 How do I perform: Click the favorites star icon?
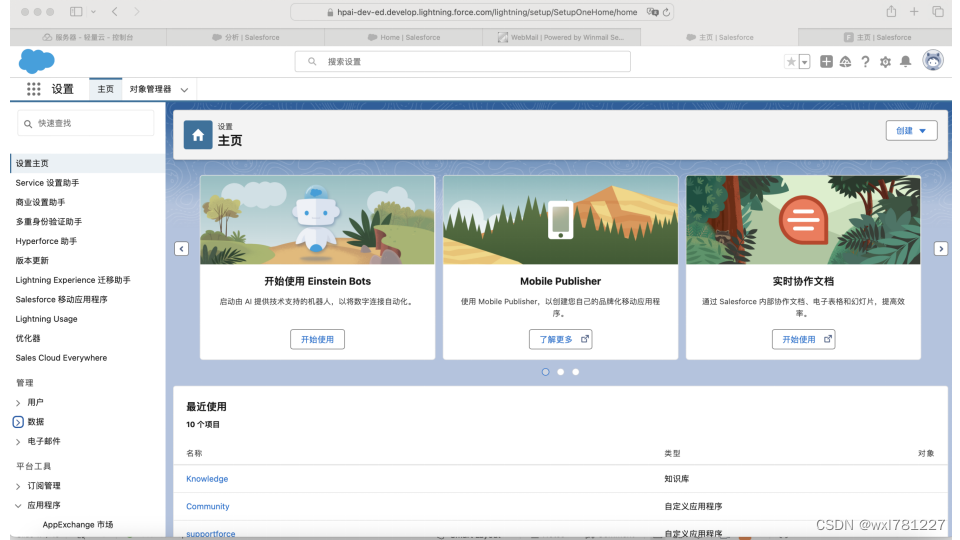[x=791, y=62]
